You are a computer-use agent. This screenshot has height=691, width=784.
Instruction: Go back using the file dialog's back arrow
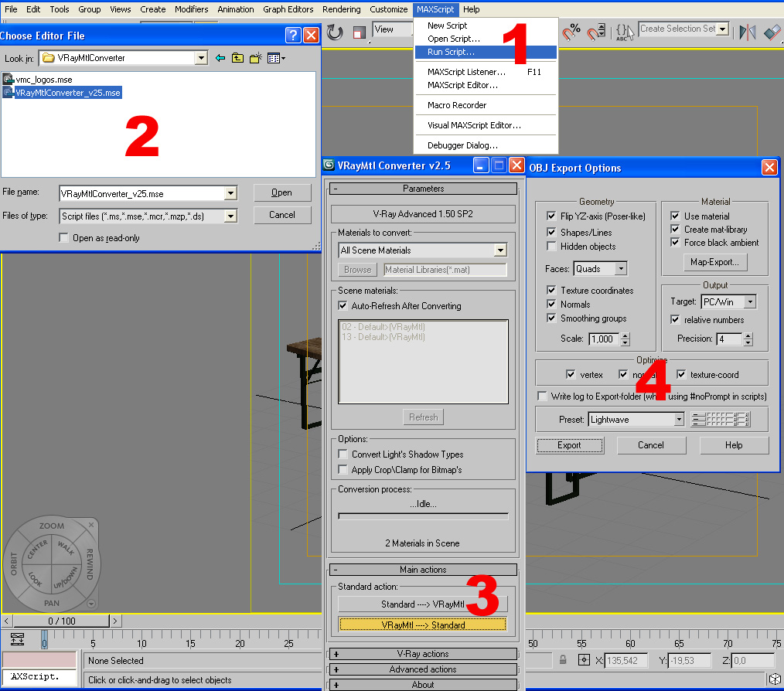[x=220, y=58]
